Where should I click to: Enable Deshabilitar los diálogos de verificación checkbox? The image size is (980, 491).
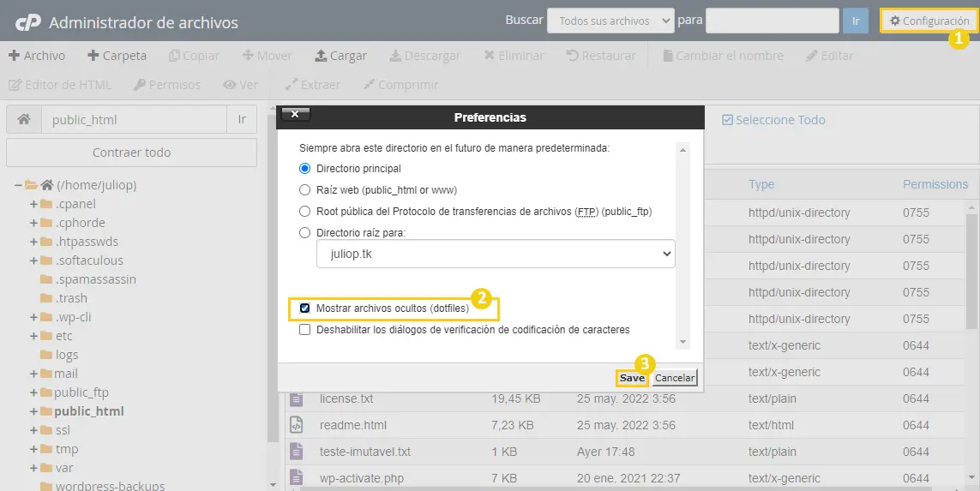(305, 329)
